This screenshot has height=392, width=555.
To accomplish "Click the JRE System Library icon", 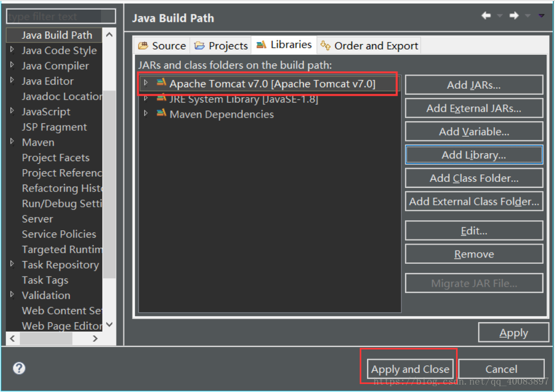I will point(161,98).
